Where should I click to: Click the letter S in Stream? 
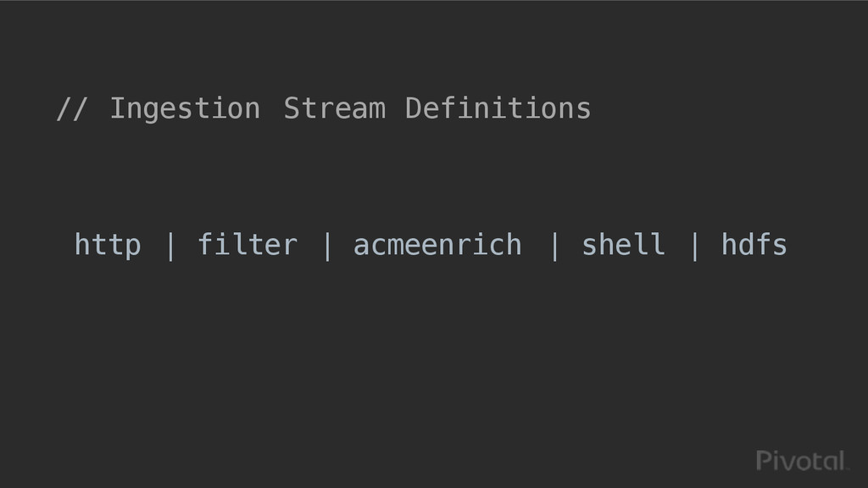(x=292, y=108)
